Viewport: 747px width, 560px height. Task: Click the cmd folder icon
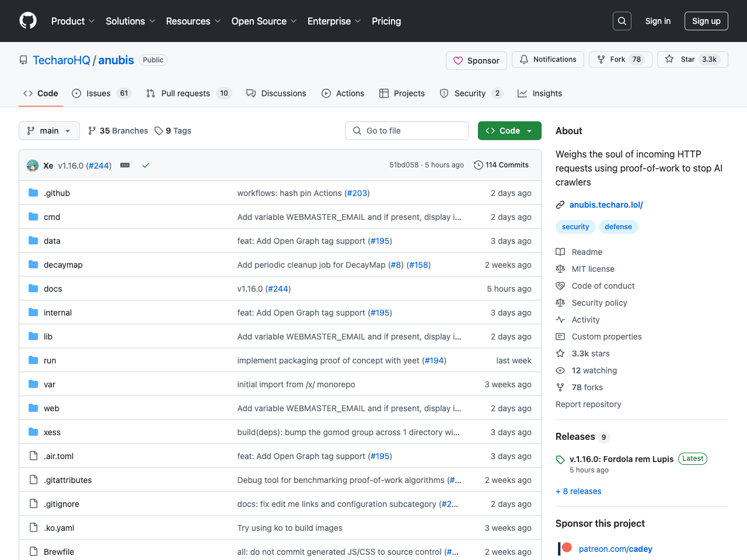33,217
